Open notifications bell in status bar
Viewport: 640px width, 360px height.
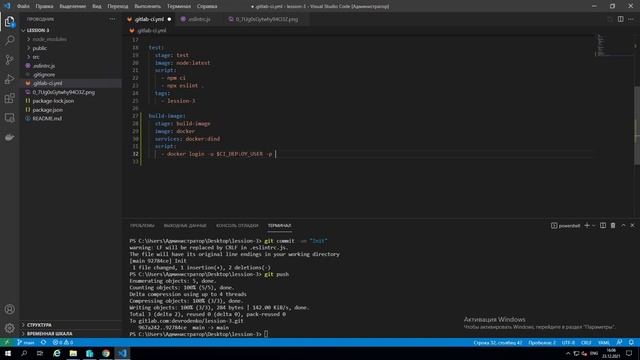click(631, 342)
